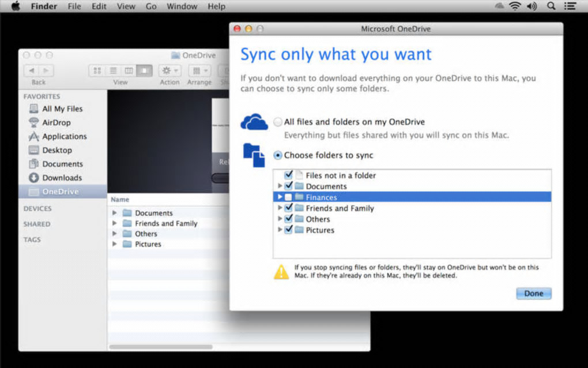This screenshot has height=368, width=588.
Task: Open Spotlight search
Action: 551,6
